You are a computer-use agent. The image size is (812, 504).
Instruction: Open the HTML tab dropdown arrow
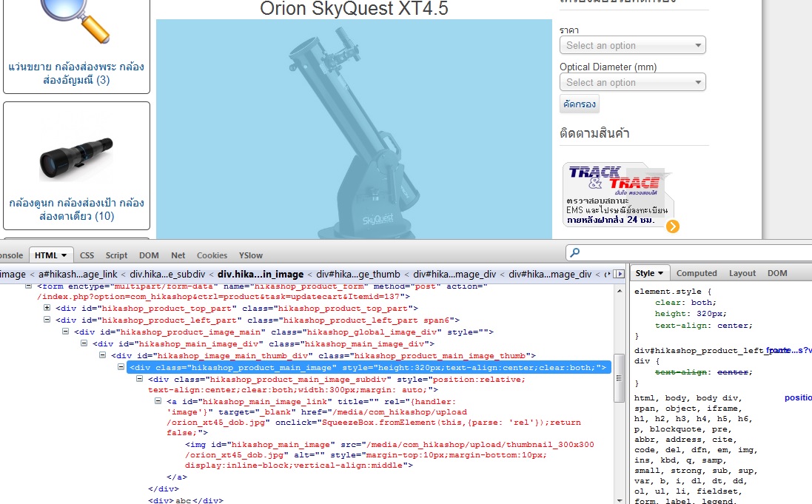coord(64,255)
